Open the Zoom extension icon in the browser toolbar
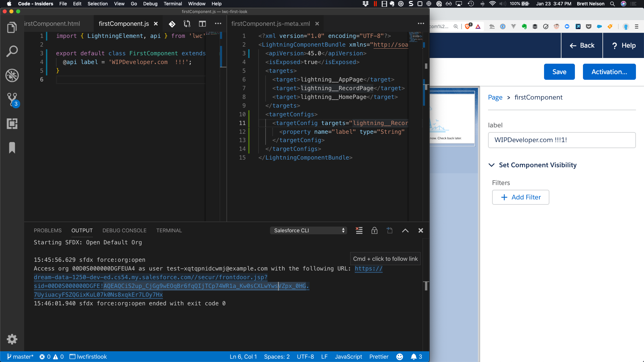644x362 pixels. click(567, 26)
